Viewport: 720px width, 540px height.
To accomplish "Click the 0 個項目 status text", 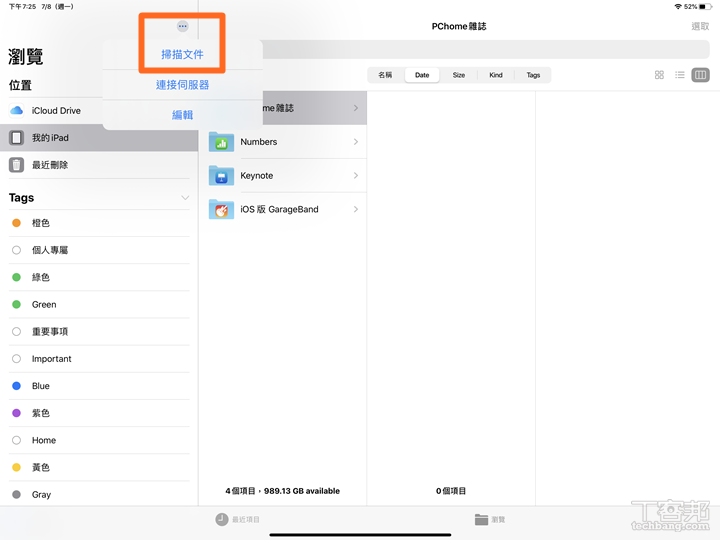I will (x=451, y=491).
